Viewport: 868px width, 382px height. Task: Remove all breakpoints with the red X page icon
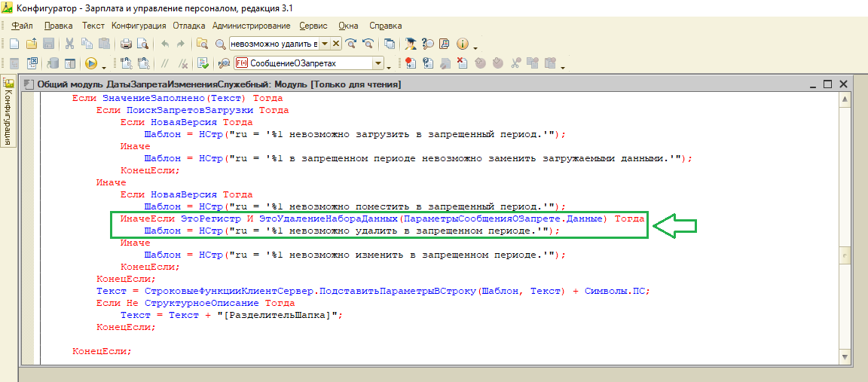[x=461, y=63]
